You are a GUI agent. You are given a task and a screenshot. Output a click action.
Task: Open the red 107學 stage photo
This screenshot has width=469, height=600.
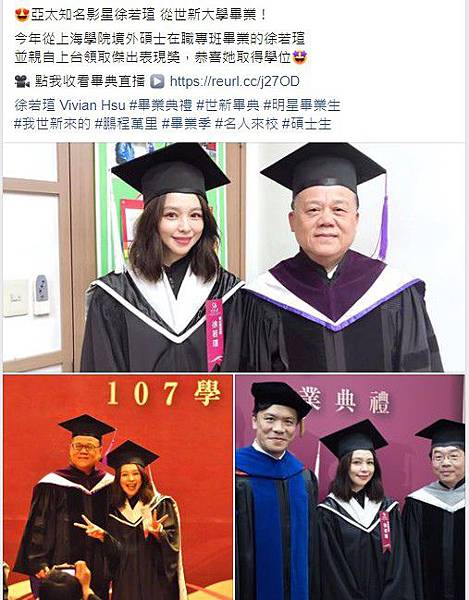[x=118, y=488]
